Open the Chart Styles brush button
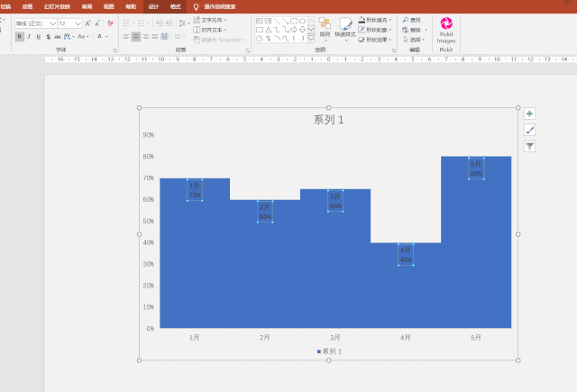577x392 pixels. pyautogui.click(x=529, y=130)
